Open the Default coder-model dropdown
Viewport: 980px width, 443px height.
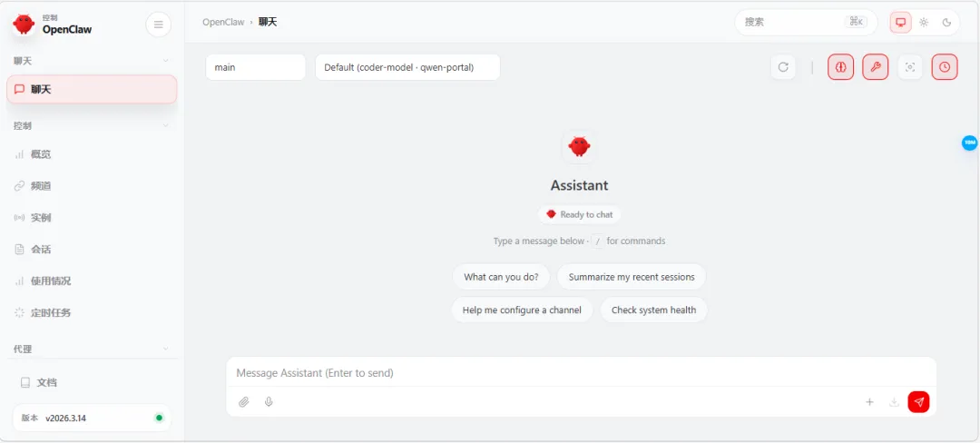click(407, 67)
